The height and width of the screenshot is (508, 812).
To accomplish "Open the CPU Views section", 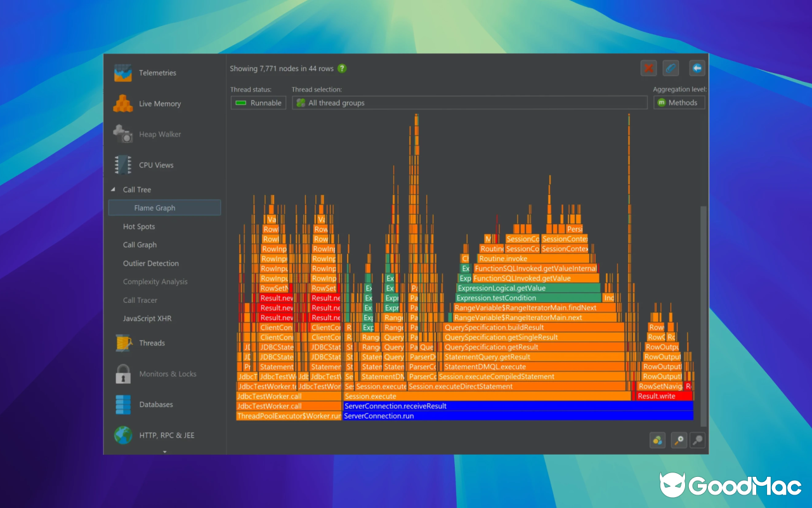I will [155, 164].
